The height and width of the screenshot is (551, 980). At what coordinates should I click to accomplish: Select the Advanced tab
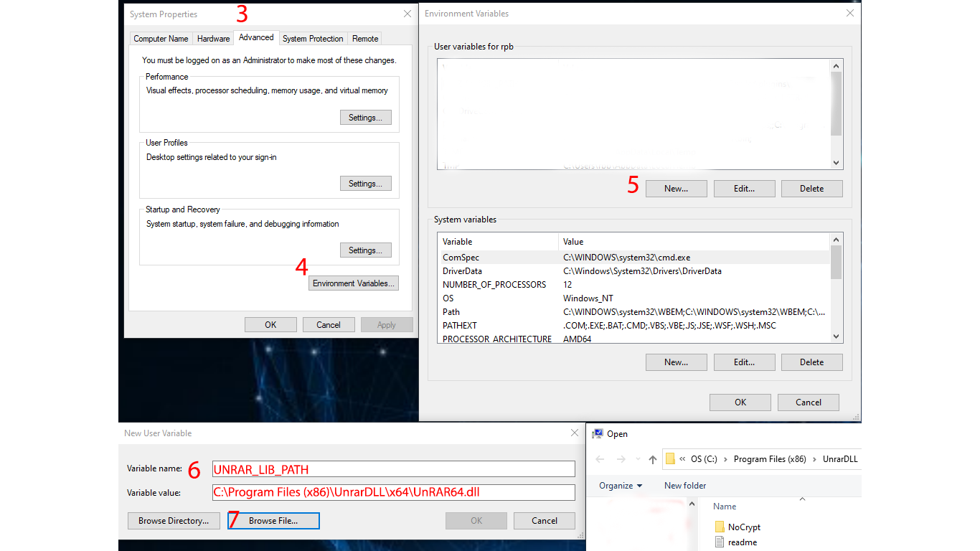click(x=256, y=37)
